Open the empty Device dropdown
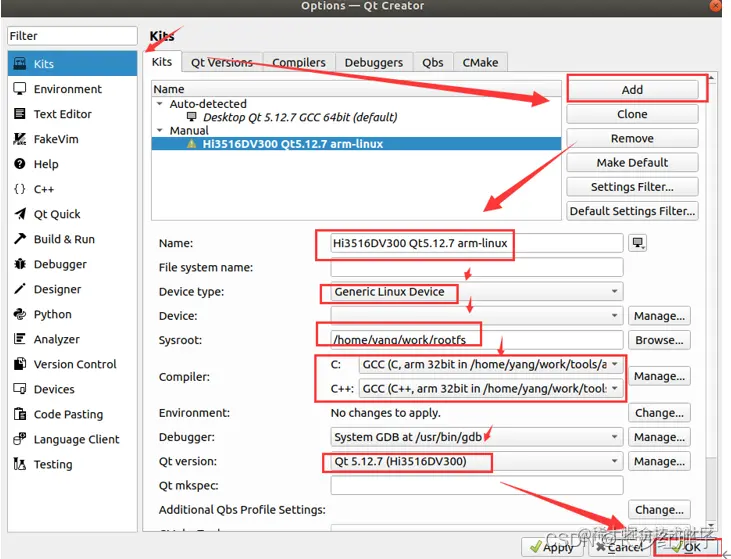This screenshot has height=559, width=731. coord(476,316)
